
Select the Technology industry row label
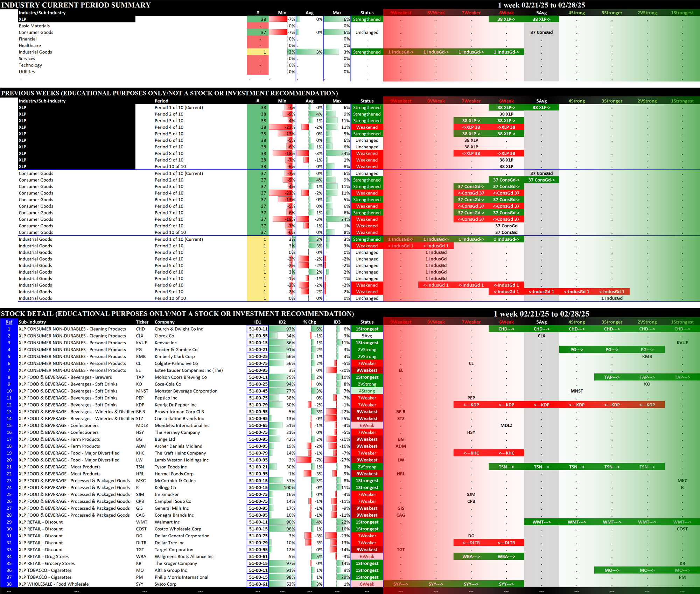30,65
